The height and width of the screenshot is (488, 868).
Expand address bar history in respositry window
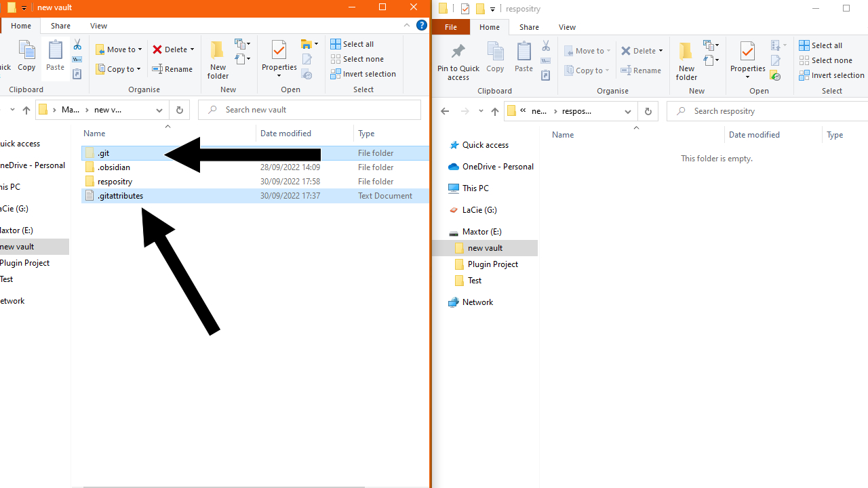point(628,111)
